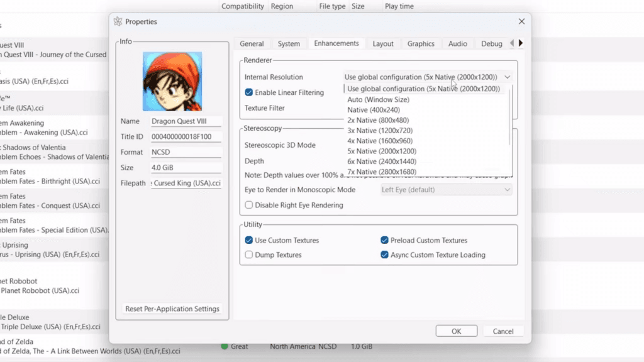
Task: Enable Disable Right Eye Rendering
Action: [249, 205]
